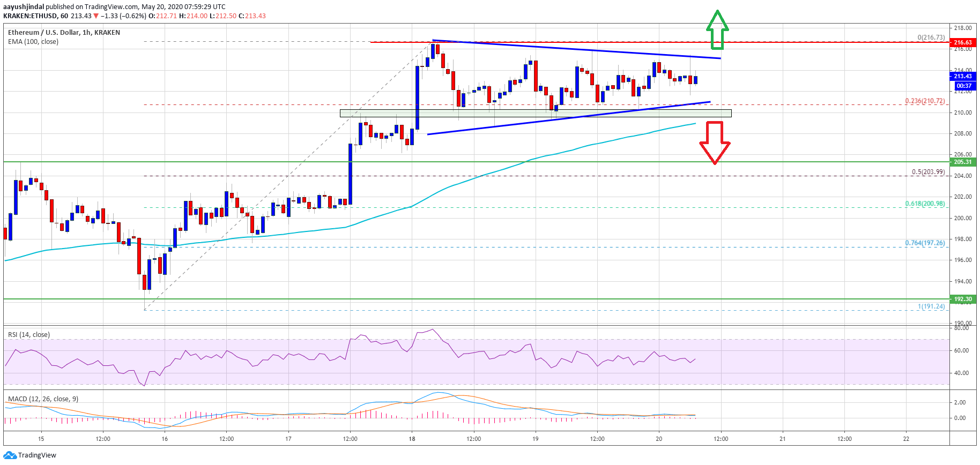Click the C:213.43 close value in header

[x=252, y=16]
